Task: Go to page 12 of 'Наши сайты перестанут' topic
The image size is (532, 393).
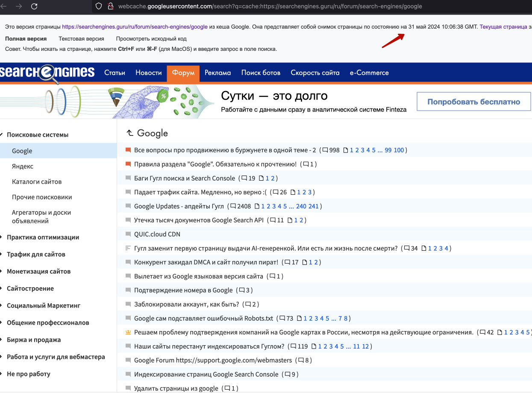Action: 365,346
